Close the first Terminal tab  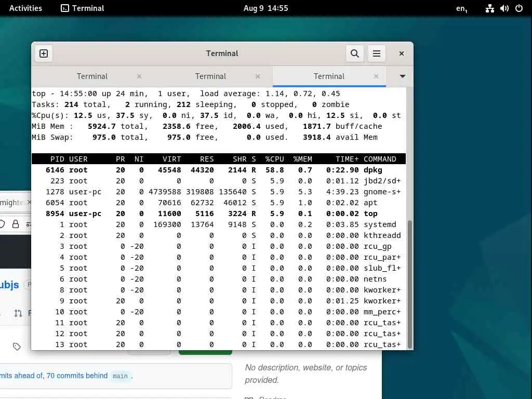point(139,76)
